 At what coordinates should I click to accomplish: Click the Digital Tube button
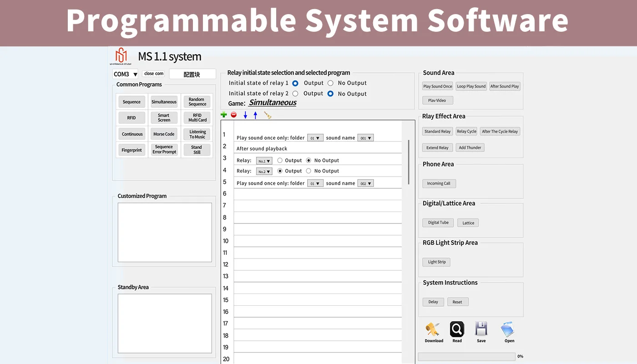click(x=438, y=223)
